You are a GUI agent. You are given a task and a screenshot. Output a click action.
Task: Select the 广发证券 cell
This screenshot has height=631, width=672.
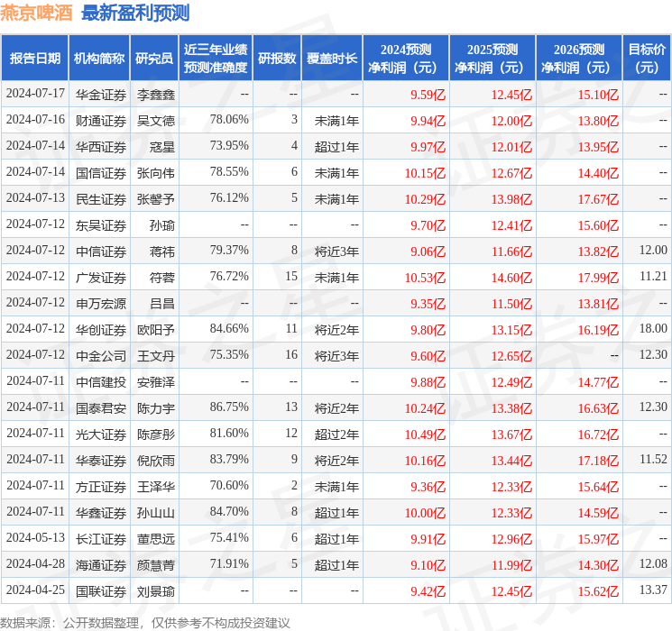tap(101, 278)
